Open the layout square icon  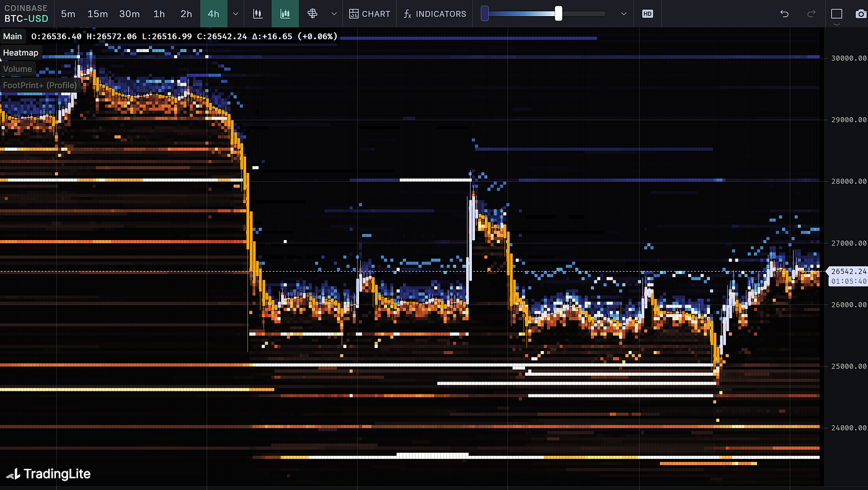click(x=836, y=14)
